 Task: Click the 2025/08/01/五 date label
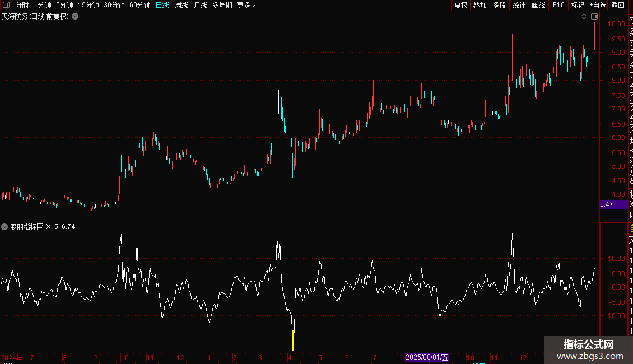coord(427,357)
